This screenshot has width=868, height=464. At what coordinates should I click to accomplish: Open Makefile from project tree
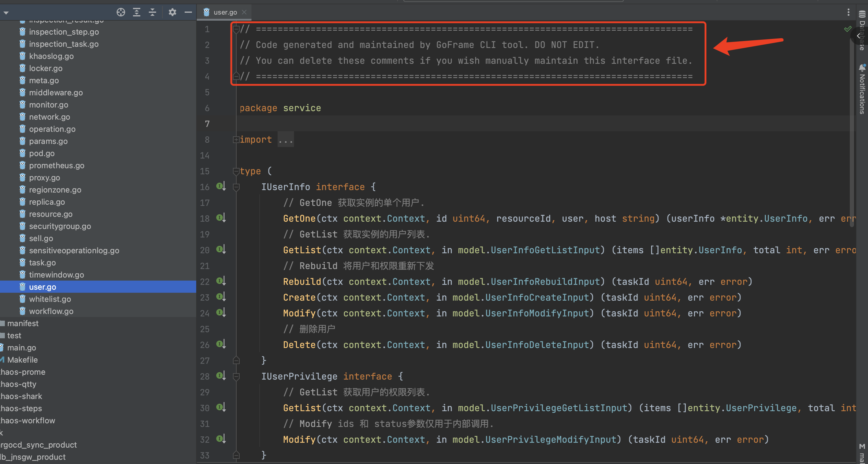point(22,360)
